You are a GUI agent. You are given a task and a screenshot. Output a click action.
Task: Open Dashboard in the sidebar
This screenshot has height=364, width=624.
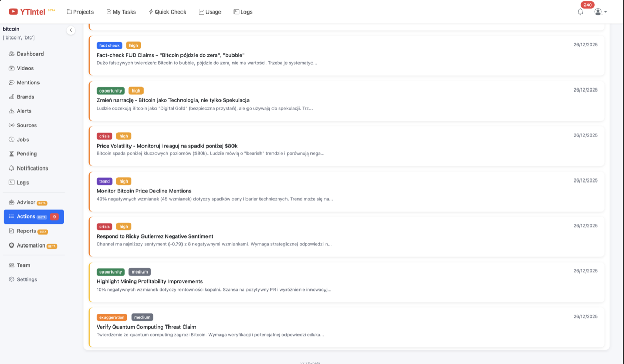point(30,54)
